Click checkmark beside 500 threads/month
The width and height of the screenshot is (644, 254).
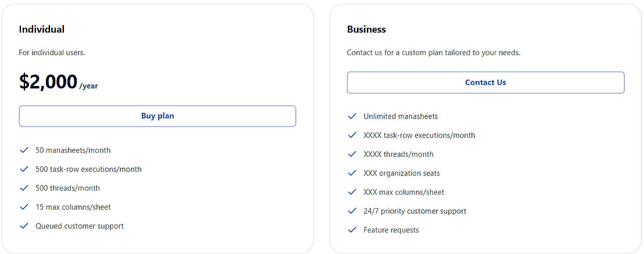click(24, 188)
